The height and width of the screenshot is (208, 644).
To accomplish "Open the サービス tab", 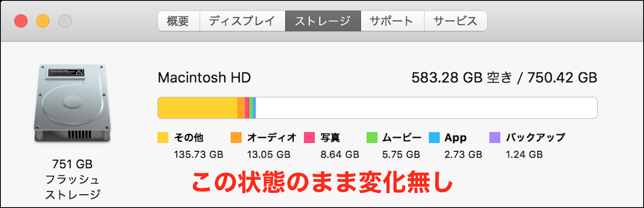I will click(x=456, y=21).
